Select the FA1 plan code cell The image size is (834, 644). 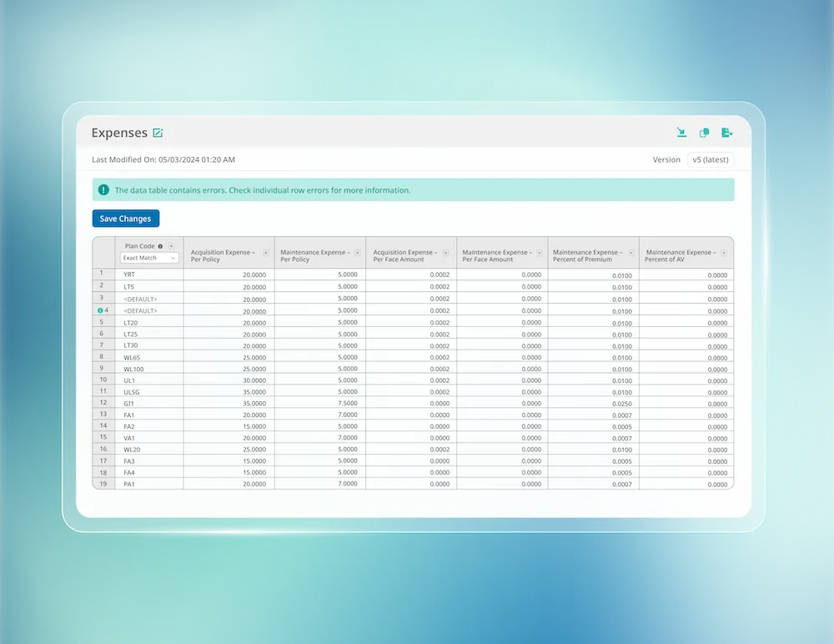[x=149, y=415]
